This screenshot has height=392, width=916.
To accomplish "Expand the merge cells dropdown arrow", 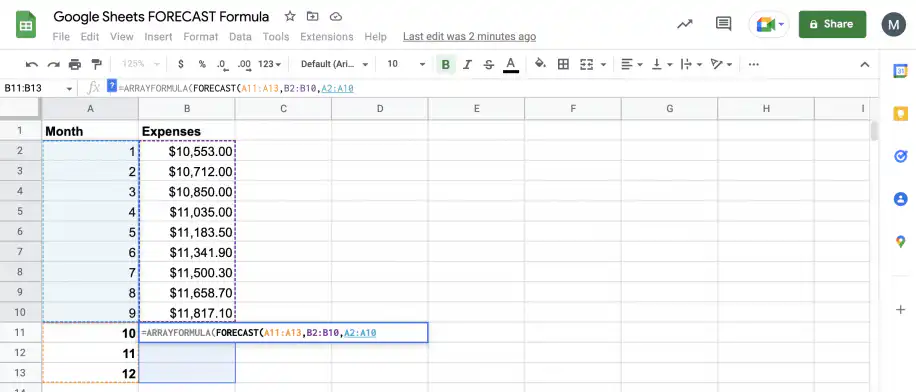I will pyautogui.click(x=603, y=64).
